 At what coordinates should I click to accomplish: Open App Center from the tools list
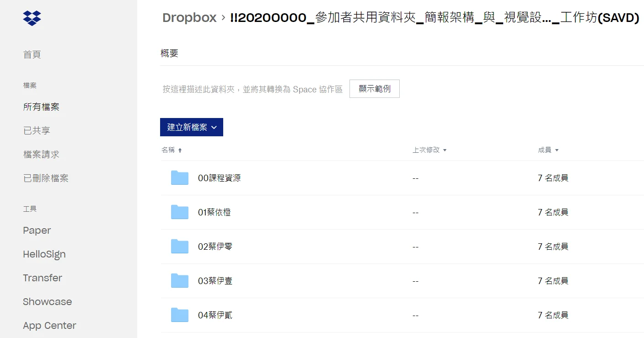point(49,326)
